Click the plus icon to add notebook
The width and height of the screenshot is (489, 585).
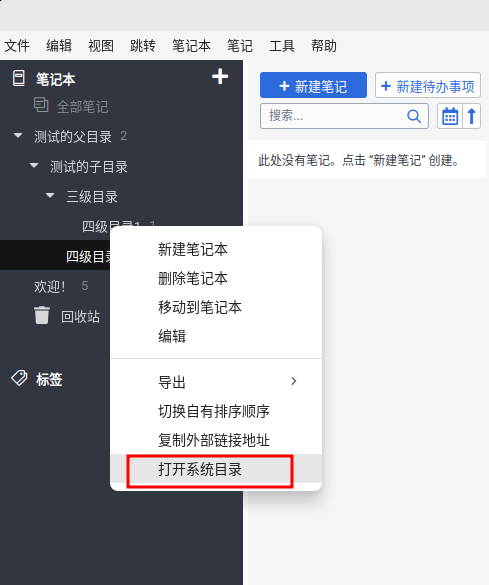(220, 76)
